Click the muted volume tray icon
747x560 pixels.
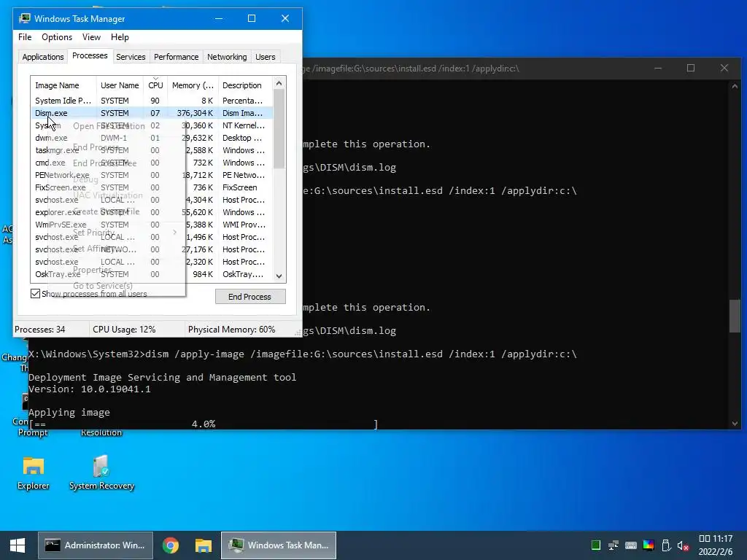pyautogui.click(x=684, y=545)
